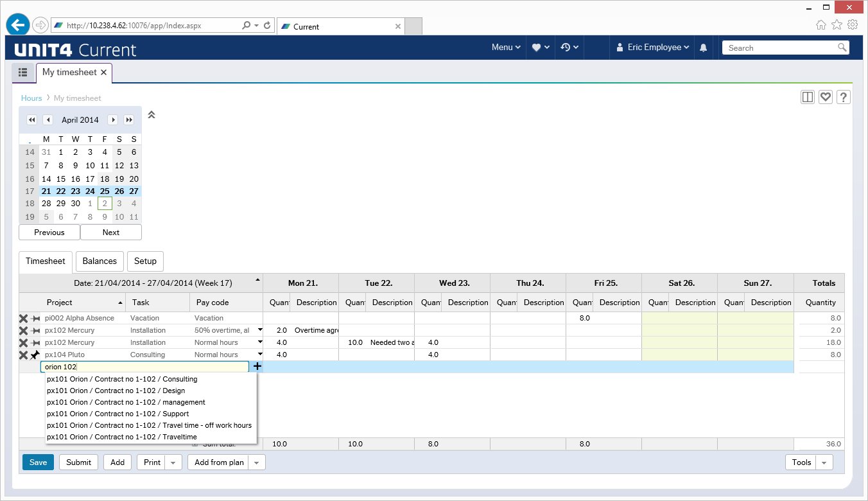This screenshot has width=868, height=501.
Task: Click the split view icon above the calendar
Action: [807, 96]
